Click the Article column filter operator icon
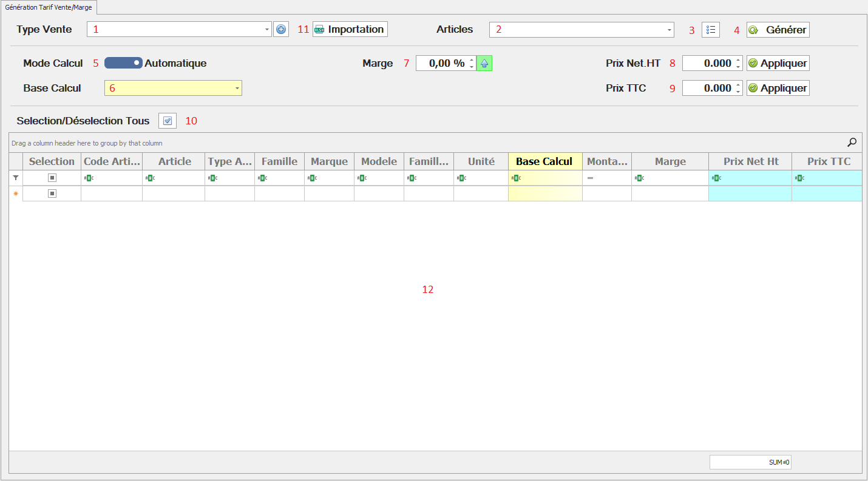The image size is (868, 481). coord(149,178)
